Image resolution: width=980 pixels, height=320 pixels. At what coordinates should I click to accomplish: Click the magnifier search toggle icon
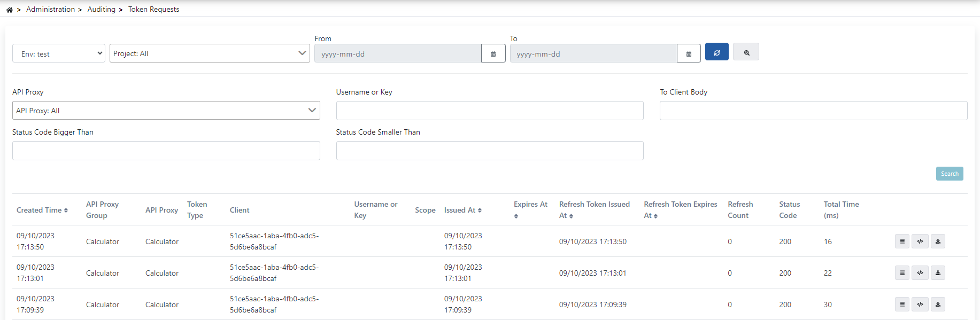coord(746,52)
